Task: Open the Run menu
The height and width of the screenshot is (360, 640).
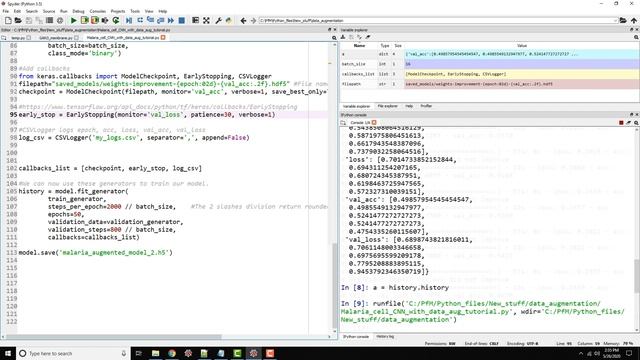Action: (x=64, y=11)
